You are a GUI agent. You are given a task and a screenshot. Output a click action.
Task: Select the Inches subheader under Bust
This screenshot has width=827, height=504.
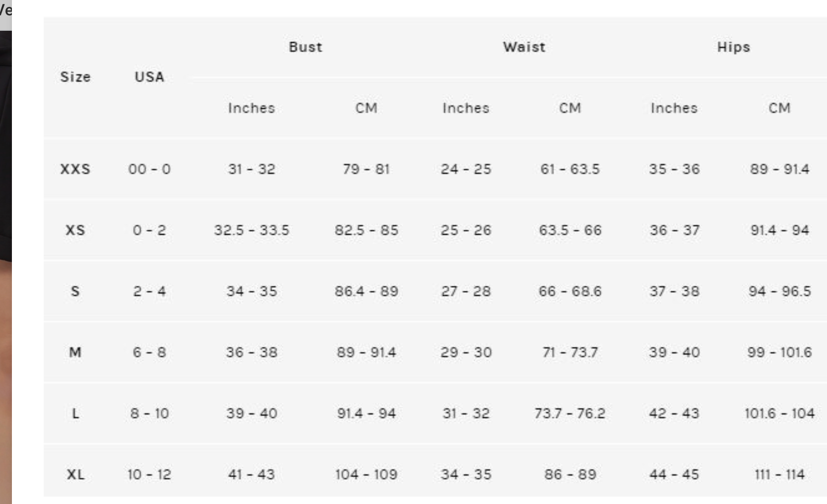251,108
